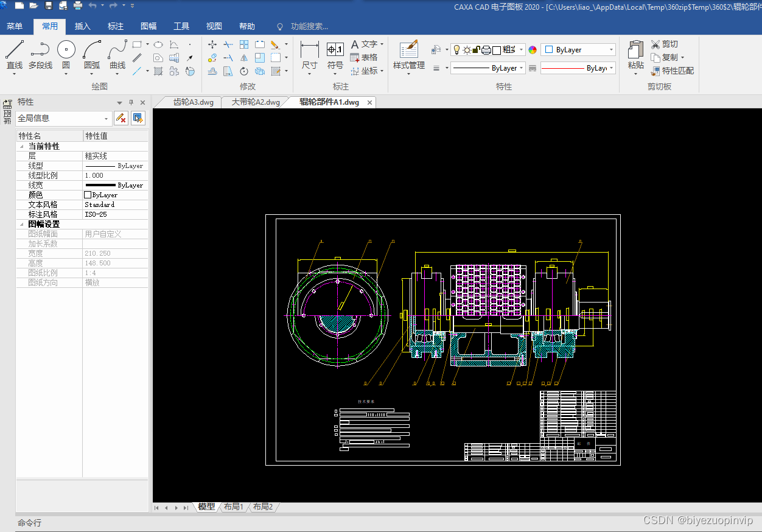Viewport: 762px width, 532px height.
Task: Click the 剪切 cut button
Action: (664, 44)
